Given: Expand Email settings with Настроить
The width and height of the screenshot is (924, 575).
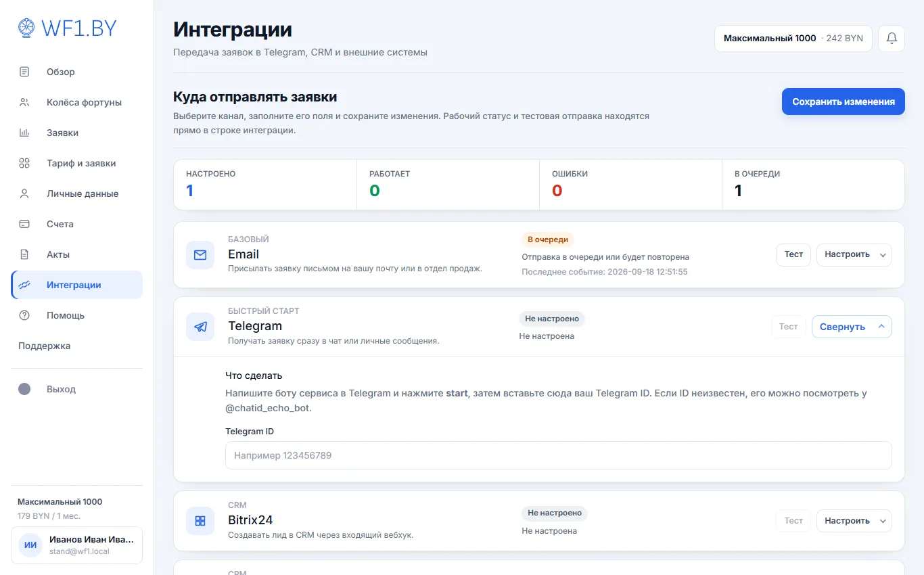Looking at the screenshot, I should pos(854,255).
